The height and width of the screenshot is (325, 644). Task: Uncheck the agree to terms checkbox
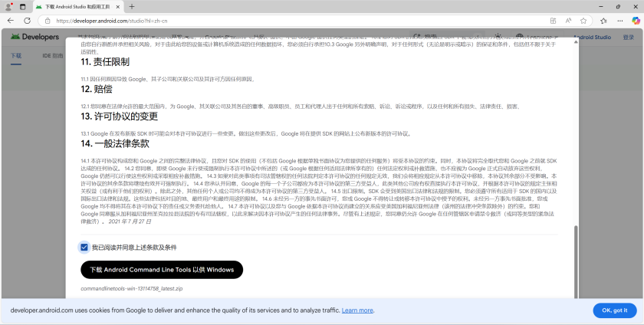click(84, 247)
